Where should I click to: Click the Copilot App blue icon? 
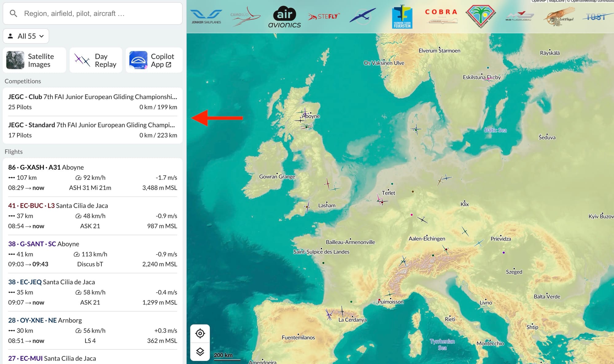click(138, 60)
